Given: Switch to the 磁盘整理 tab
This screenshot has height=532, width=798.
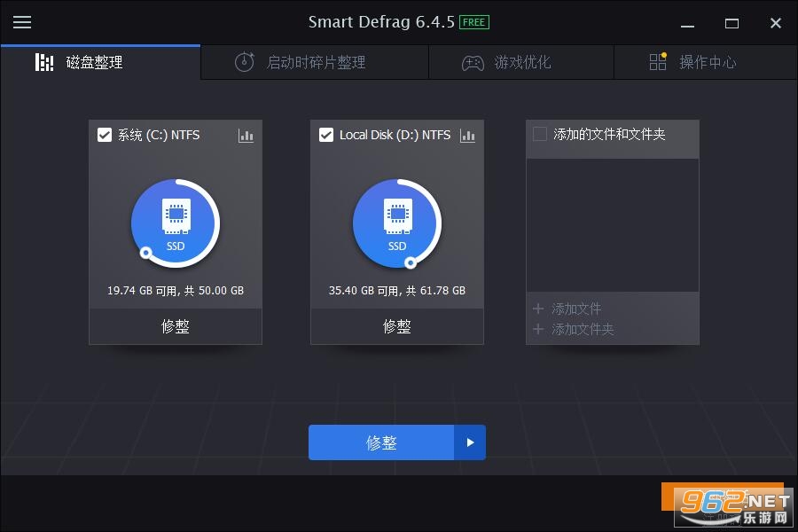Looking at the screenshot, I should click(x=101, y=62).
